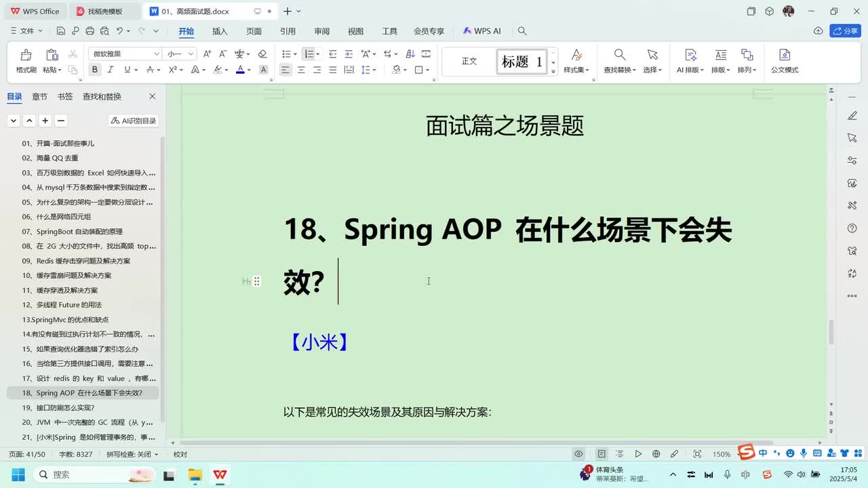Click the AI识别目录 button
Image resolution: width=868 pixels, height=488 pixels.
pos(134,121)
